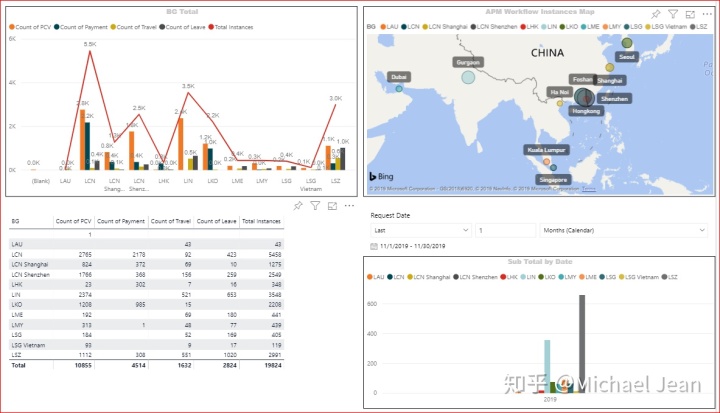Select LAU in the map legend
Image resolution: width=720 pixels, height=413 pixels.
389,27
